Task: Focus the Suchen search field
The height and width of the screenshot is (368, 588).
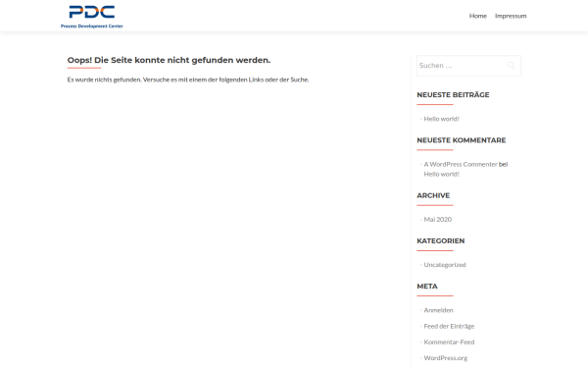Action: pyautogui.click(x=468, y=66)
